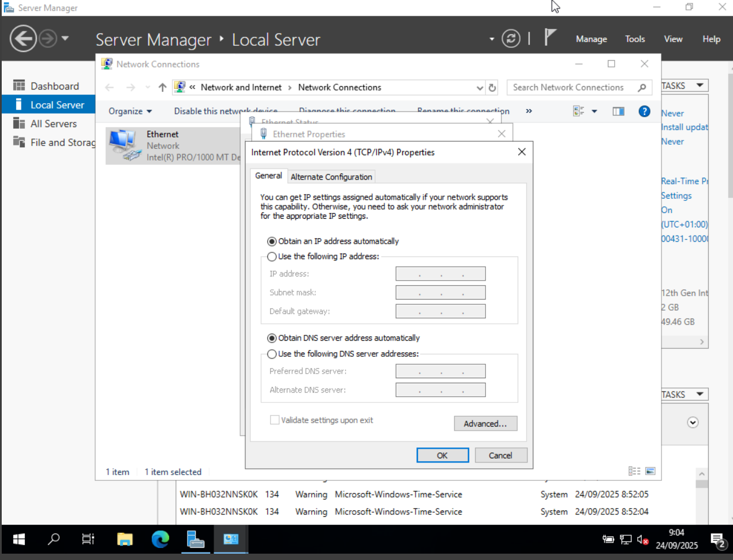Select Use the following IP address
Image resolution: width=733 pixels, height=560 pixels.
272,257
